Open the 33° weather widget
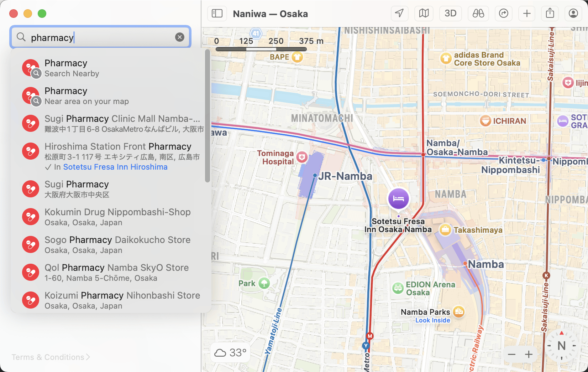The image size is (588, 372). click(230, 353)
